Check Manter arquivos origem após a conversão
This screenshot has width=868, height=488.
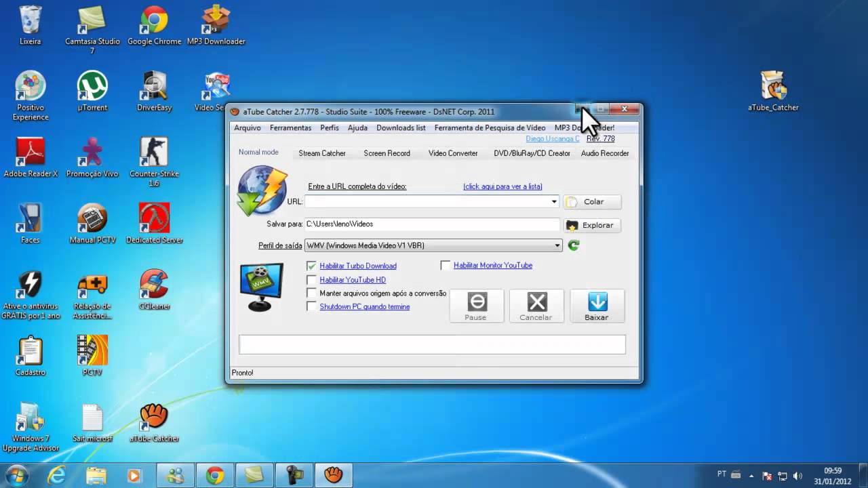pos(312,293)
